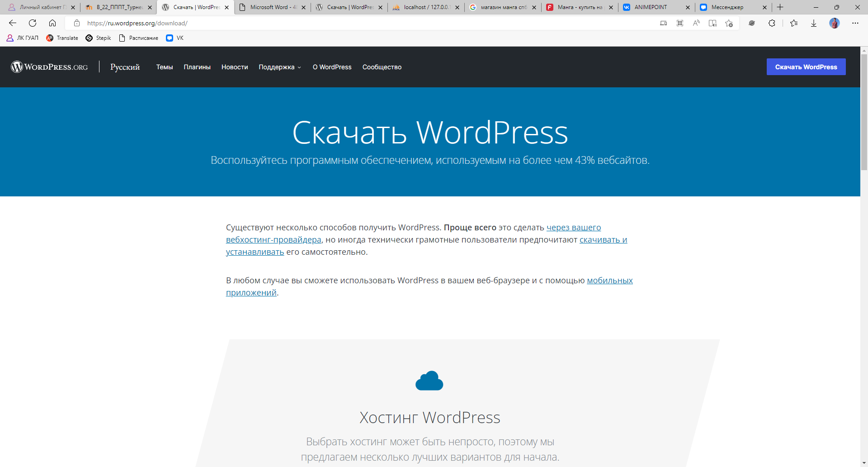Open the Новости menu item

pyautogui.click(x=235, y=67)
